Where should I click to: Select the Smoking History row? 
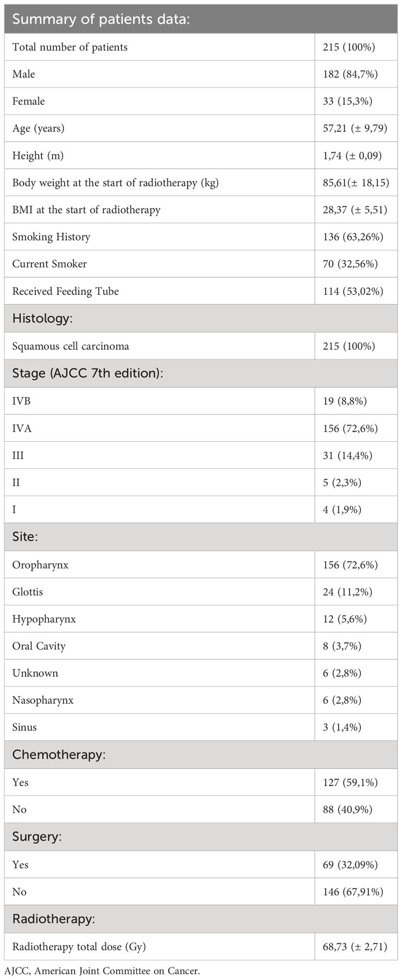point(201,237)
